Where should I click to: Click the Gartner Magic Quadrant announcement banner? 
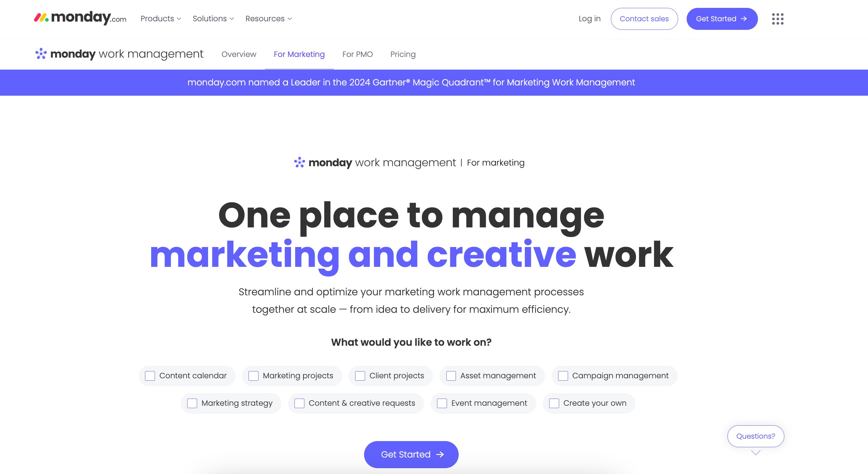(x=411, y=82)
